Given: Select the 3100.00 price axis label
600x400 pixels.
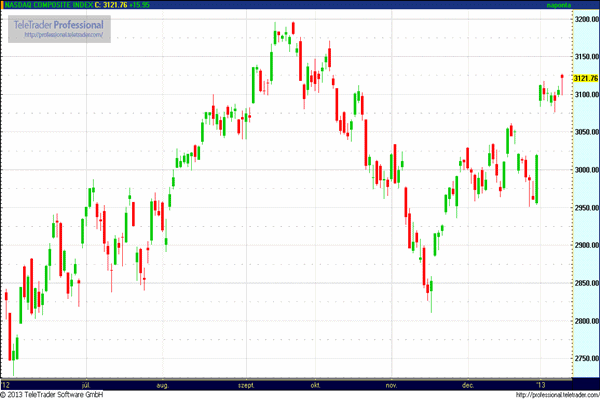Looking at the screenshot, I should tap(585, 94).
